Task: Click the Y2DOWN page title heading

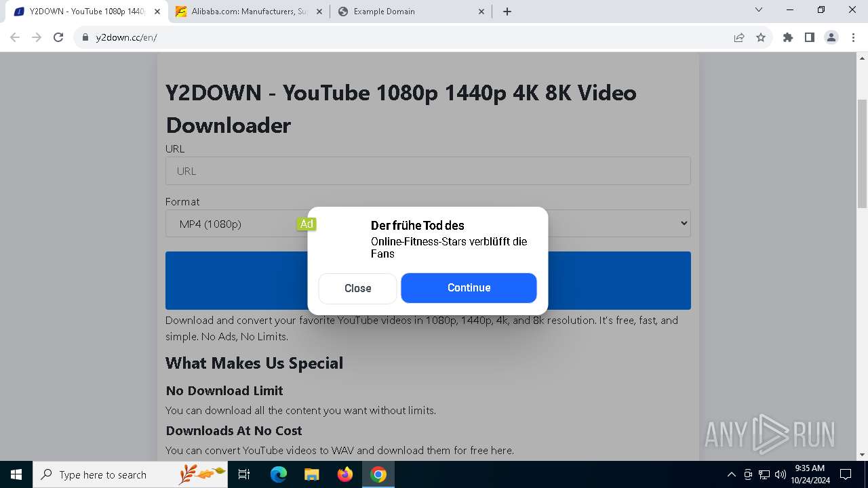Action: 401,108
